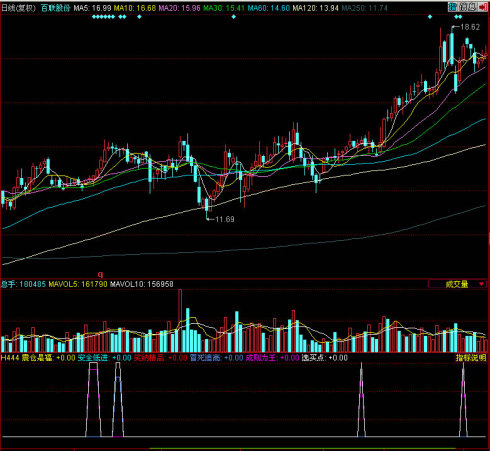Click the 日线(复权) period label
490x451 pixels.
19,8
